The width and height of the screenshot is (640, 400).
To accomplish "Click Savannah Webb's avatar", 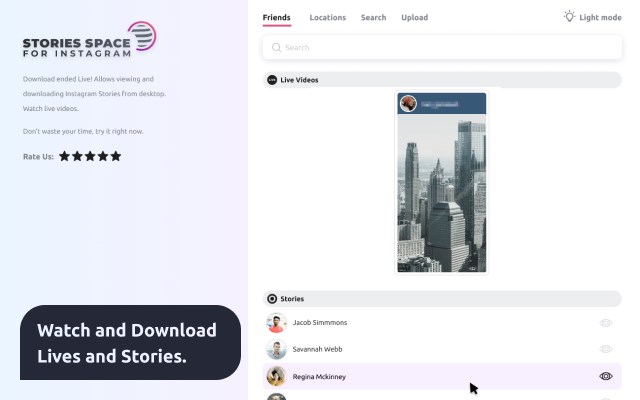I will (276, 349).
